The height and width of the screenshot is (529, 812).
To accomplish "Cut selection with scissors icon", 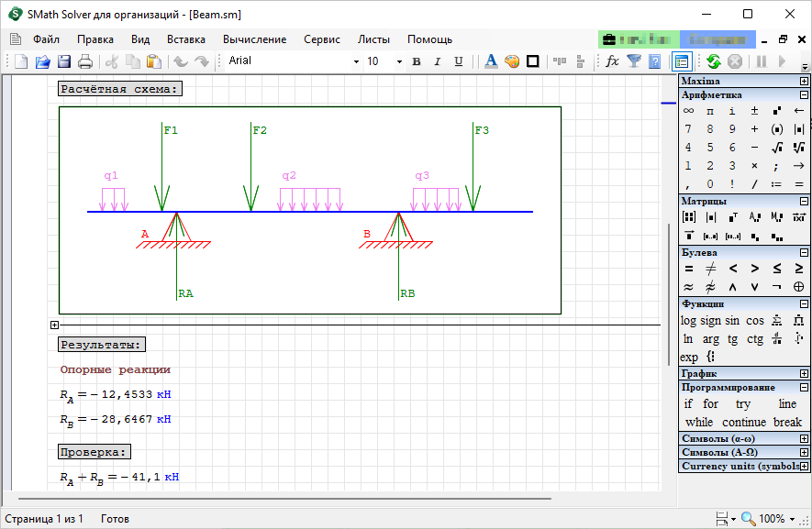I will [111, 61].
